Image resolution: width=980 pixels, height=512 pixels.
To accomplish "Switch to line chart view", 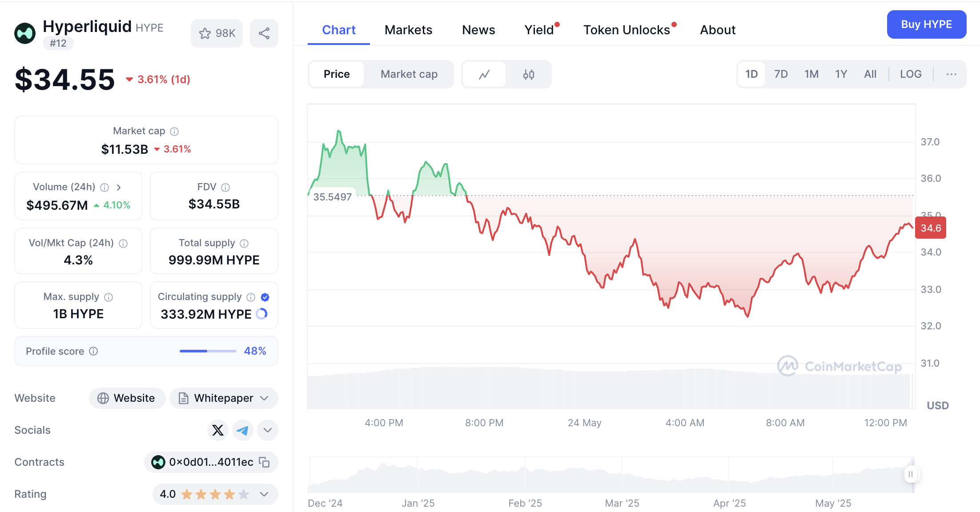I will pyautogui.click(x=484, y=74).
